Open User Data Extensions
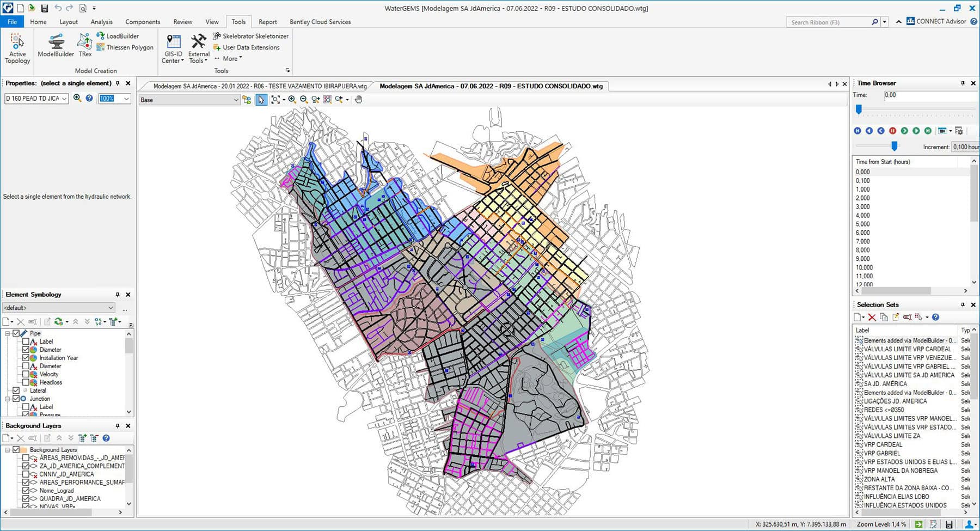The image size is (980, 531). (x=246, y=47)
